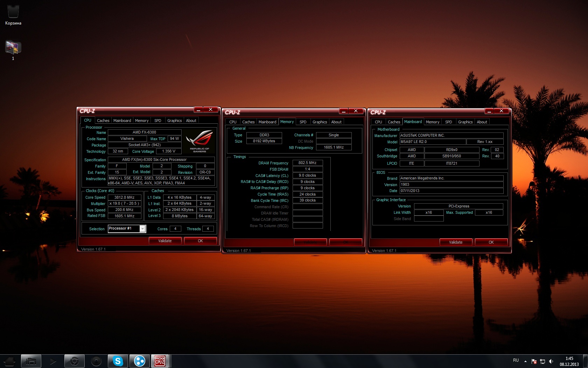This screenshot has width=588, height=368.
Task: Open the round disc taskbar icon
Action: click(x=96, y=361)
